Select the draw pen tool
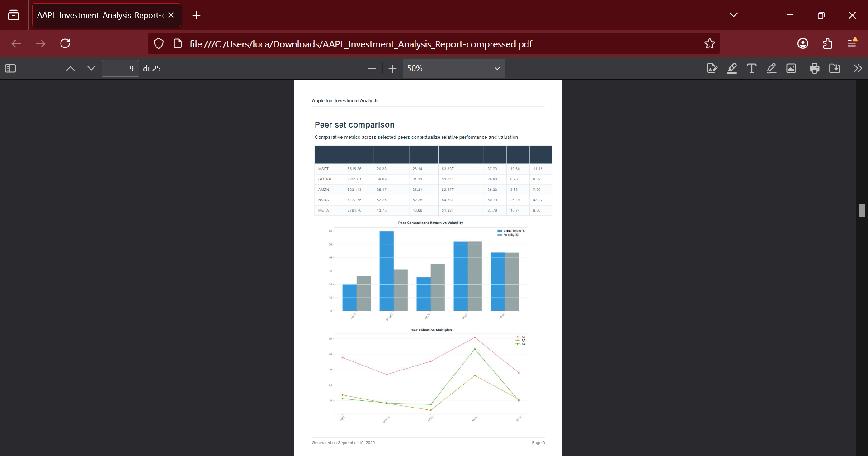 pyautogui.click(x=771, y=68)
